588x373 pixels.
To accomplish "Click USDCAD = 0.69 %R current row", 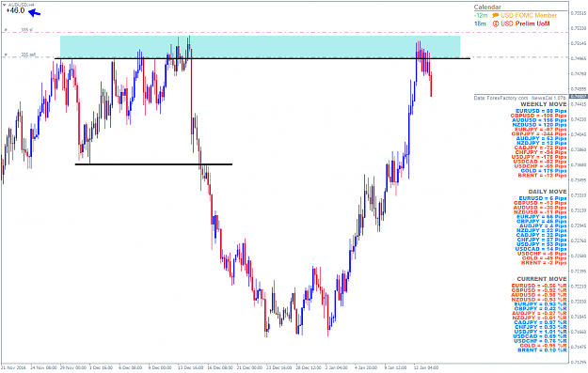I will pyautogui.click(x=540, y=336).
